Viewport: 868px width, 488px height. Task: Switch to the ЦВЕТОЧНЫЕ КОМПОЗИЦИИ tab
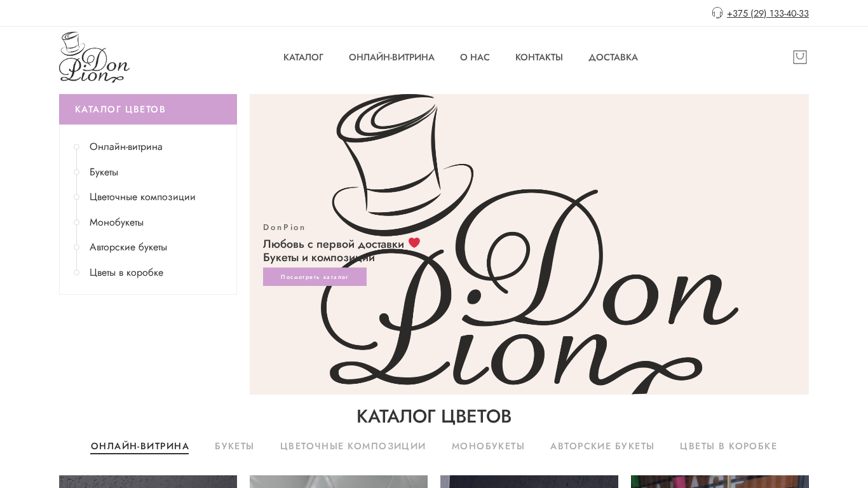coord(353,446)
